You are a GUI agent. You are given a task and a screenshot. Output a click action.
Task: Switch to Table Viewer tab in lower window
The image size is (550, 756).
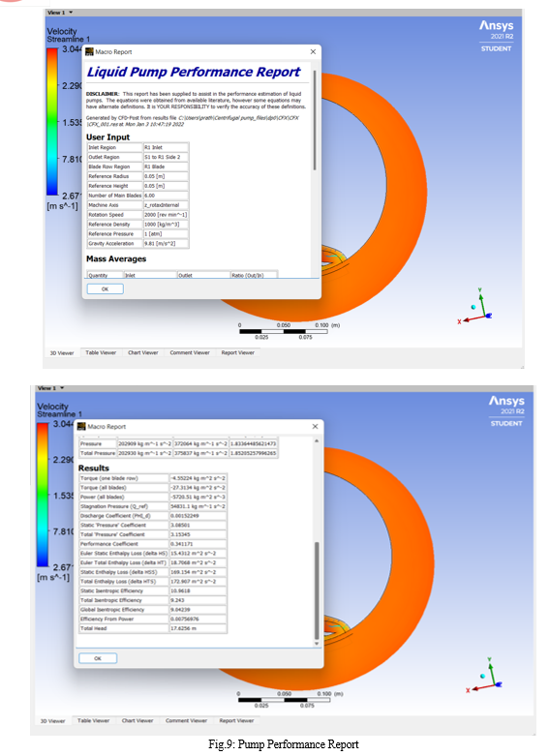point(94,720)
